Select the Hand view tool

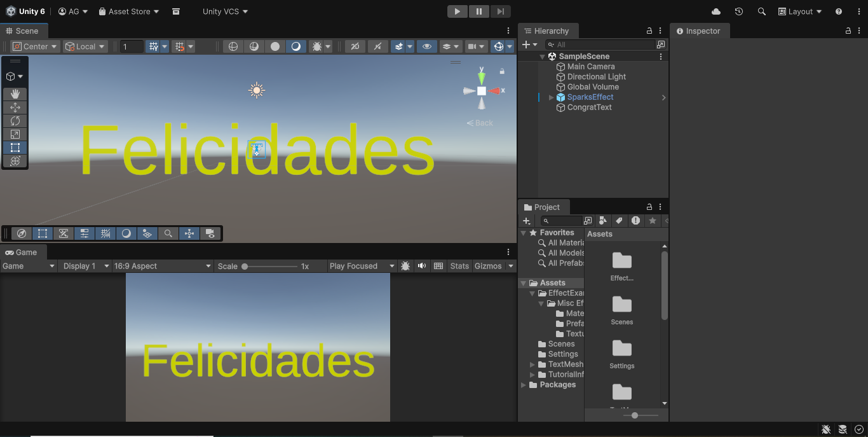[15, 94]
